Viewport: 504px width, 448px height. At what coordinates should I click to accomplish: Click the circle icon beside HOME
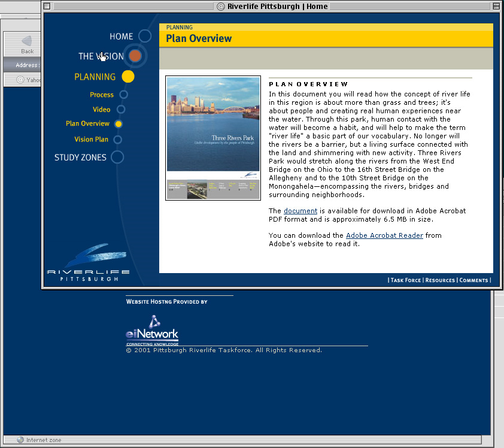pos(145,37)
